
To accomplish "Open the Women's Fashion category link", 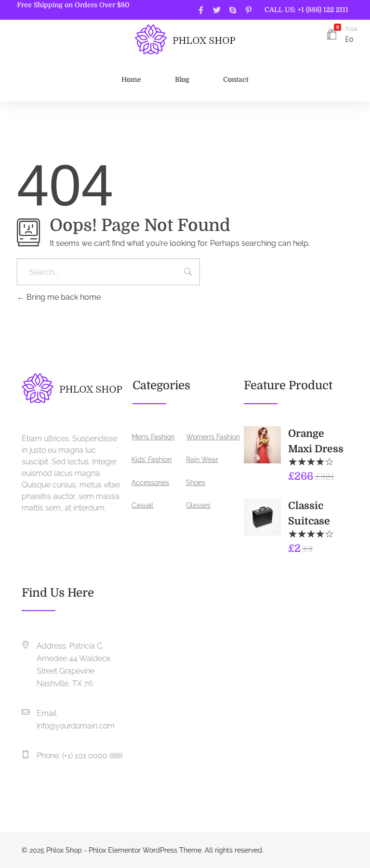I will (213, 437).
